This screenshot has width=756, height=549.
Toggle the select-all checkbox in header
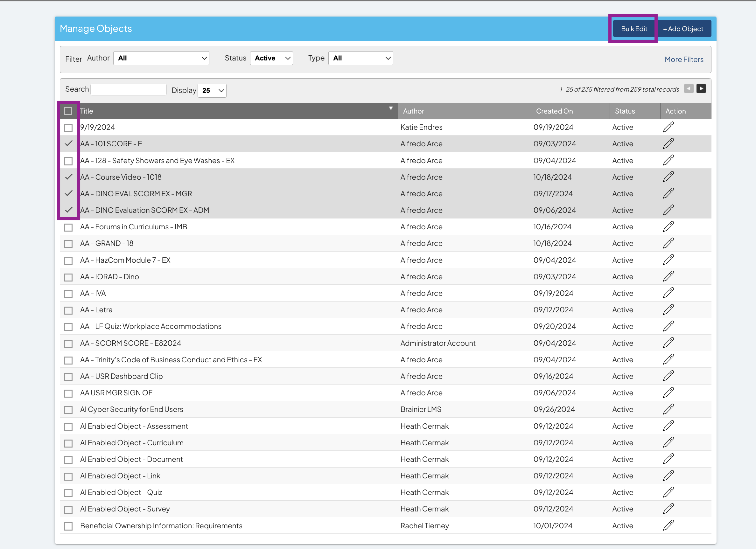click(68, 111)
